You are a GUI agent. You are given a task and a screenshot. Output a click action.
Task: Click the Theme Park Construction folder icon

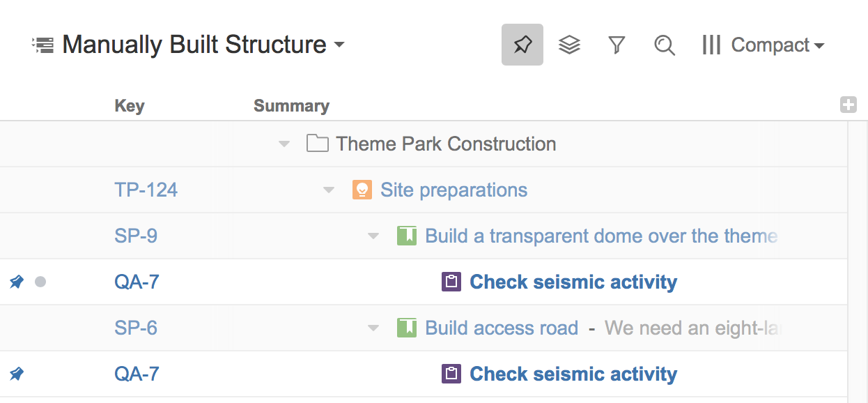point(318,144)
